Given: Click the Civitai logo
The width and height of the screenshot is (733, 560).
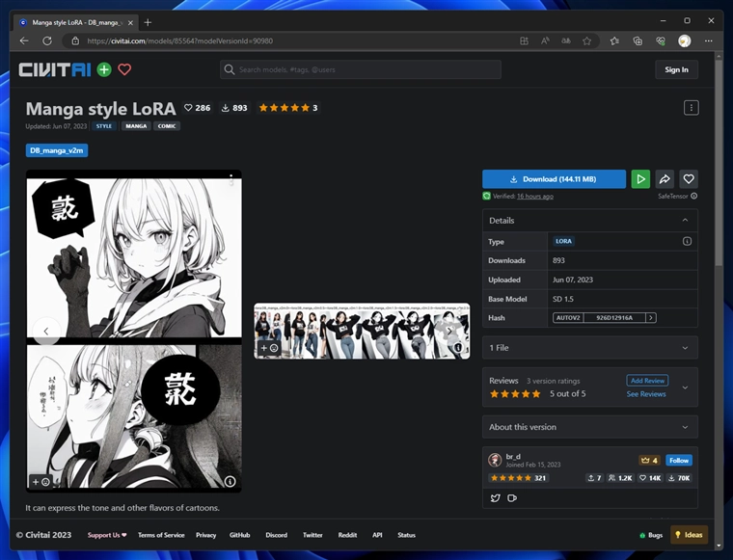Looking at the screenshot, I should 55,69.
